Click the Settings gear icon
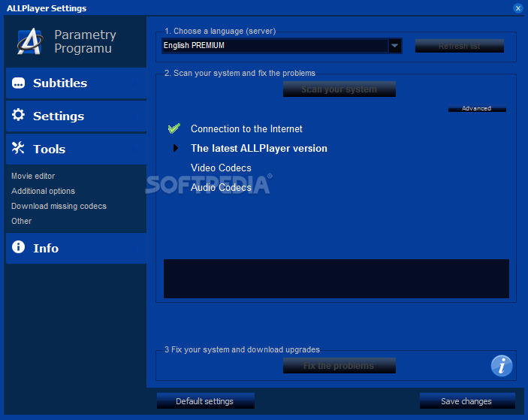The width and height of the screenshot is (528, 420). (18, 115)
